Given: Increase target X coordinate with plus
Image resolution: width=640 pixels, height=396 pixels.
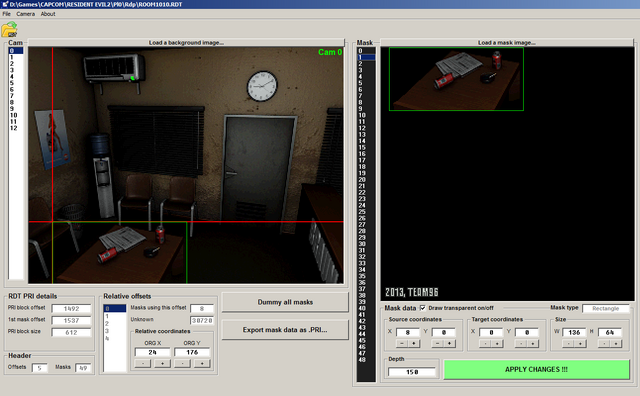Looking at the screenshot, I should (x=497, y=344).
